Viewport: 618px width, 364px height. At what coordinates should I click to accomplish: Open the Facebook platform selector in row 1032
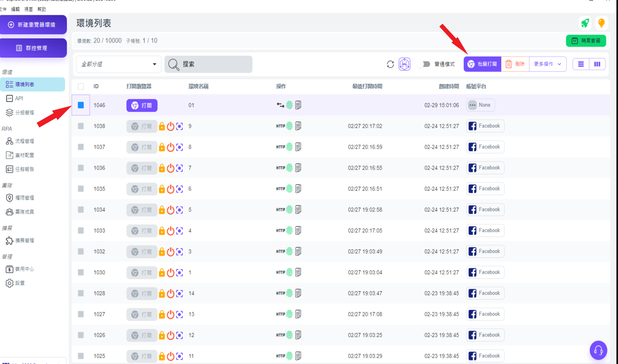click(x=485, y=251)
